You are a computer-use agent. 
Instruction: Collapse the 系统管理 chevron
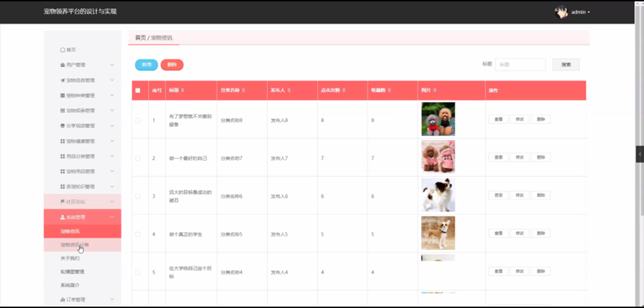coord(112,216)
